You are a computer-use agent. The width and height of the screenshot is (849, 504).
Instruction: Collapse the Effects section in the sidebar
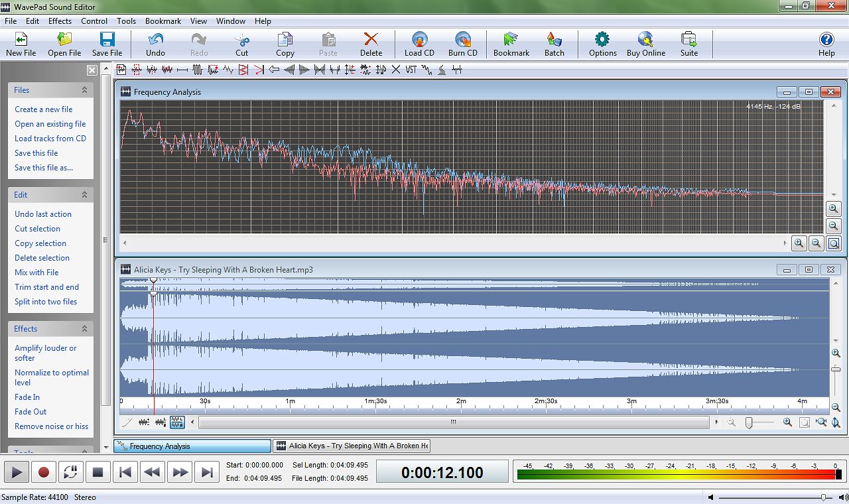coord(85,328)
